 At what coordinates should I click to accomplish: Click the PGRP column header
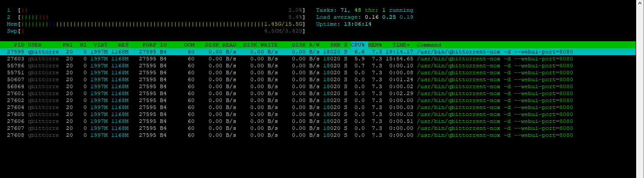coord(149,45)
